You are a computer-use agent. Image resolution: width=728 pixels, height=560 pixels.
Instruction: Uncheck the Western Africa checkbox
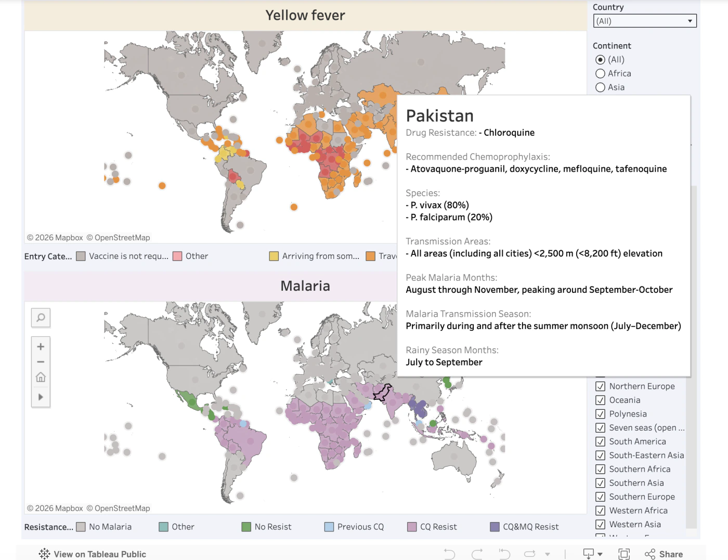pos(600,511)
